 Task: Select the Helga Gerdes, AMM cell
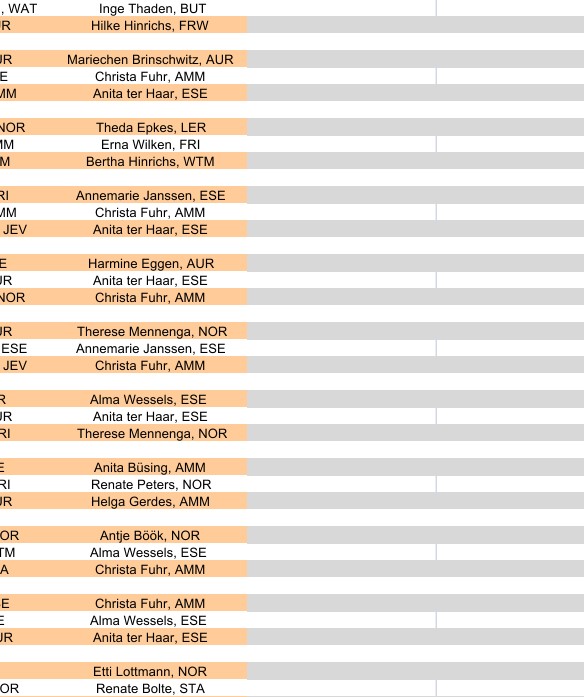150,501
